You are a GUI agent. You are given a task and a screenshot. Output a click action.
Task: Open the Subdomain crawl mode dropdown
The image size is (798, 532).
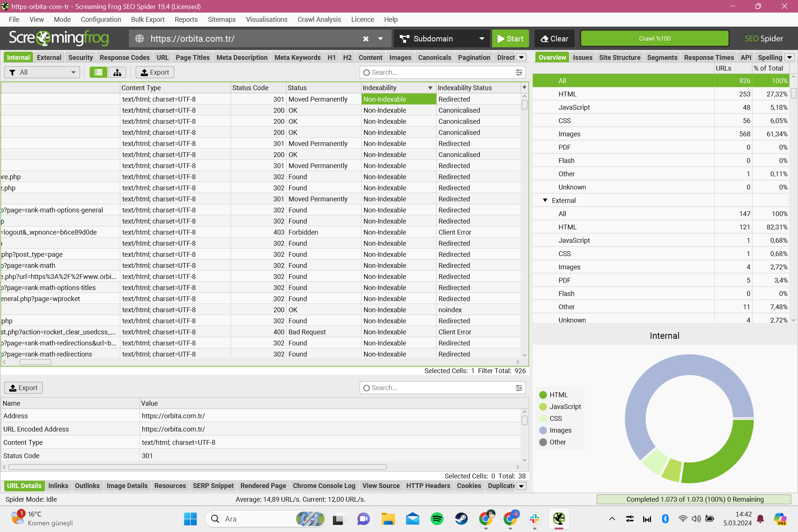[442, 39]
